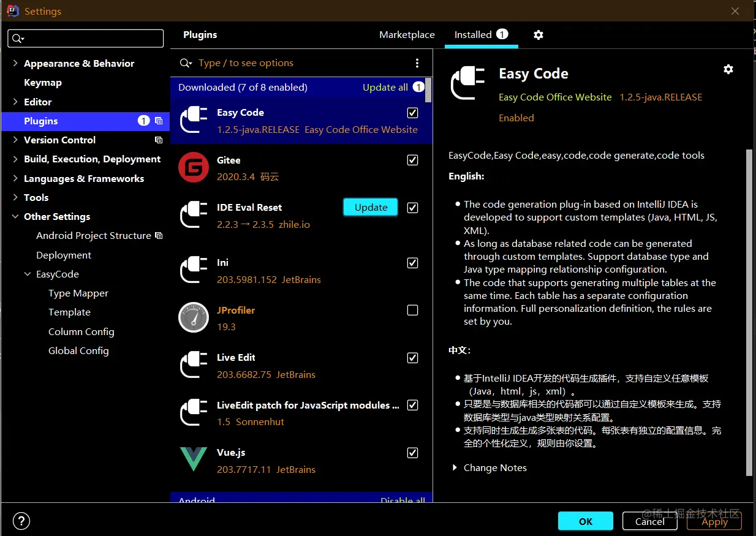
Task: Click the OK button
Action: click(x=586, y=521)
